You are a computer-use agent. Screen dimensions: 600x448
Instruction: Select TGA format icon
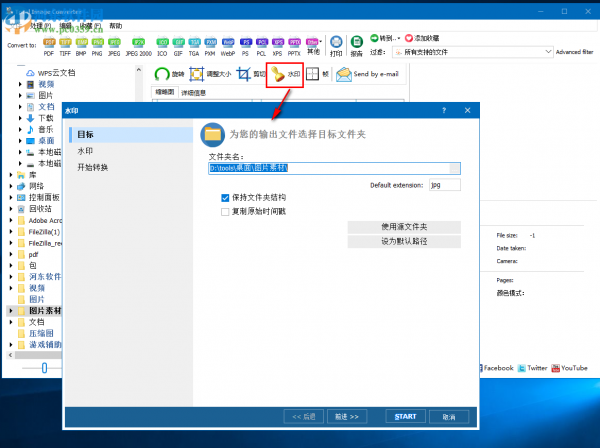[x=194, y=46]
